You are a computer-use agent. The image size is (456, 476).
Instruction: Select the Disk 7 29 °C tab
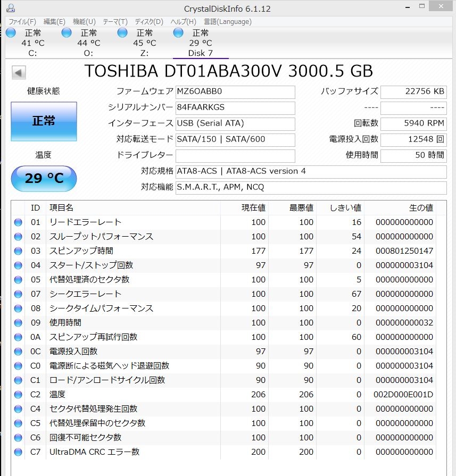tap(201, 43)
